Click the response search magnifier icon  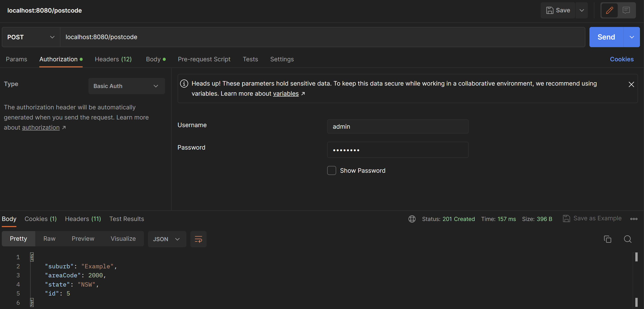coord(628,239)
